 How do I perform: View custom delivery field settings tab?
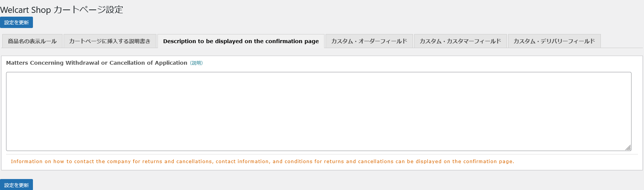554,41
